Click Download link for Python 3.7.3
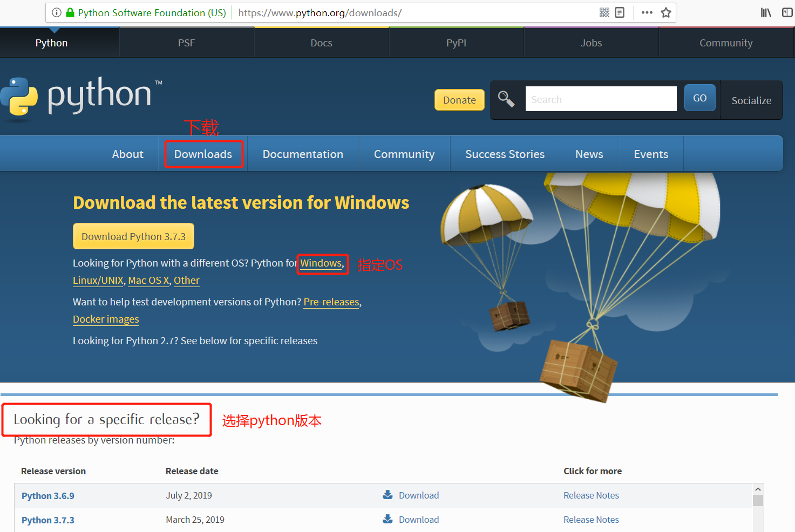 pos(419,520)
